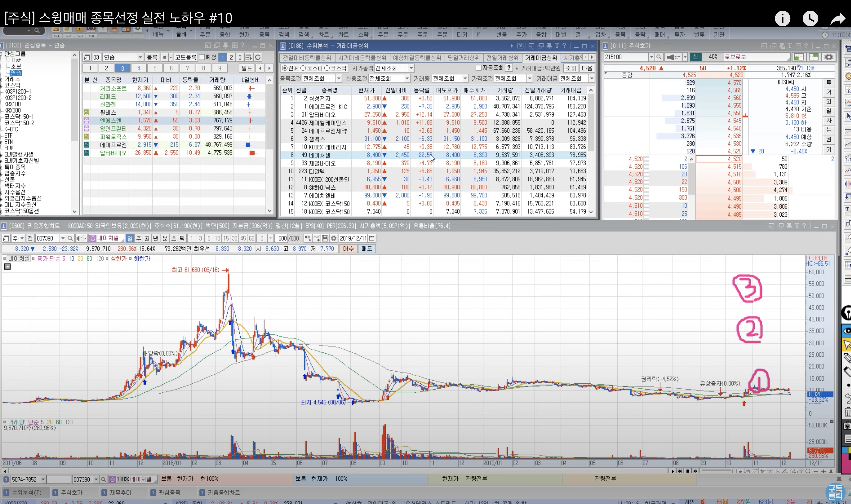Open the 거래량 condition dropdown
The height and width of the screenshot is (504, 851).
[x=465, y=79]
